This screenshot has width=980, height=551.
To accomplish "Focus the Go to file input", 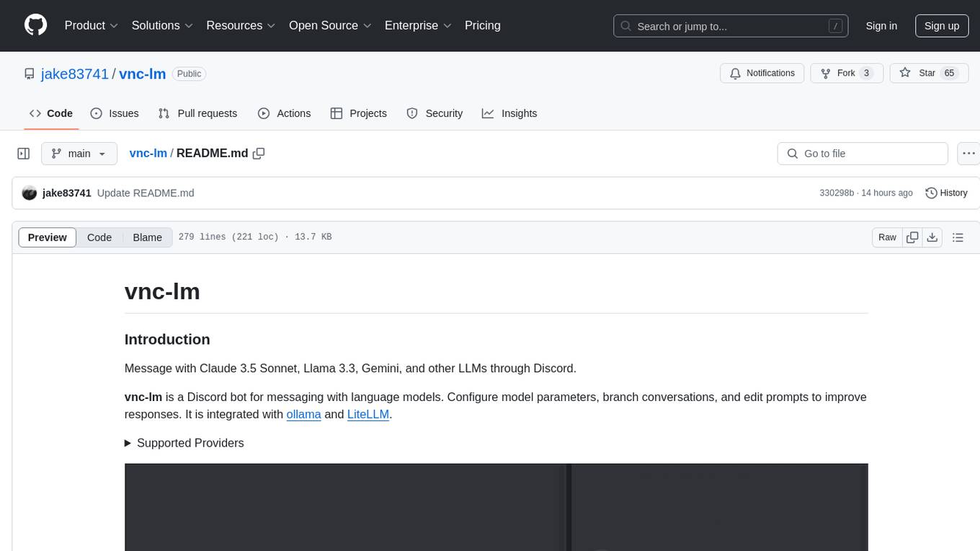I will [x=863, y=154].
